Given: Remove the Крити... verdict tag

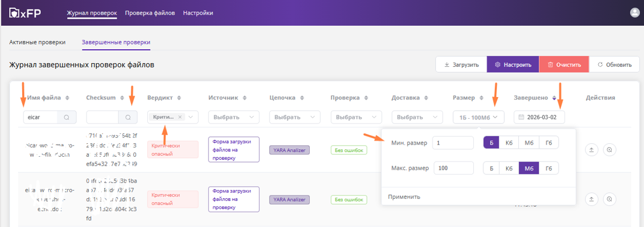Looking at the screenshot, I should point(180,117).
